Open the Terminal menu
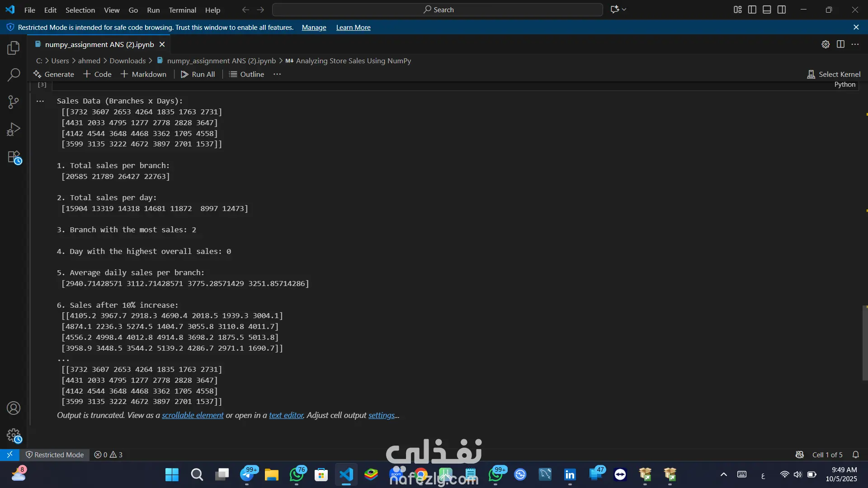 coord(182,10)
